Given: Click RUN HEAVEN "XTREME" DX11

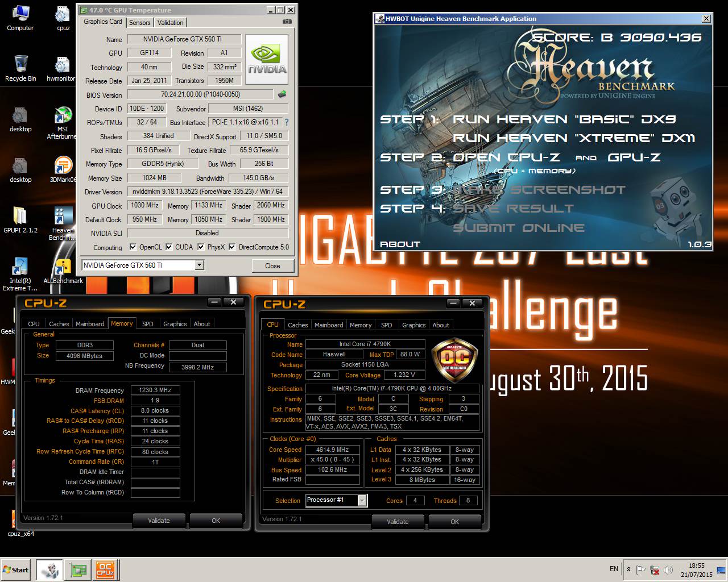Looking at the screenshot, I should [x=574, y=138].
